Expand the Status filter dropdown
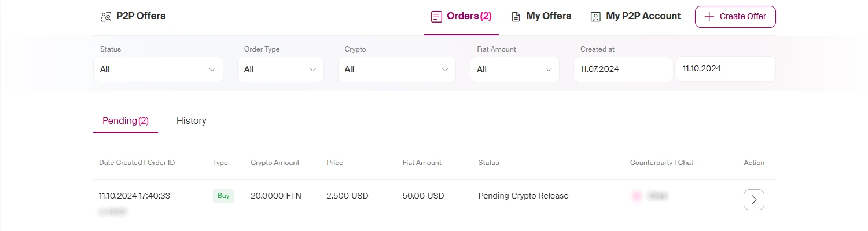Screen dimensions: 868x231 pos(158,69)
